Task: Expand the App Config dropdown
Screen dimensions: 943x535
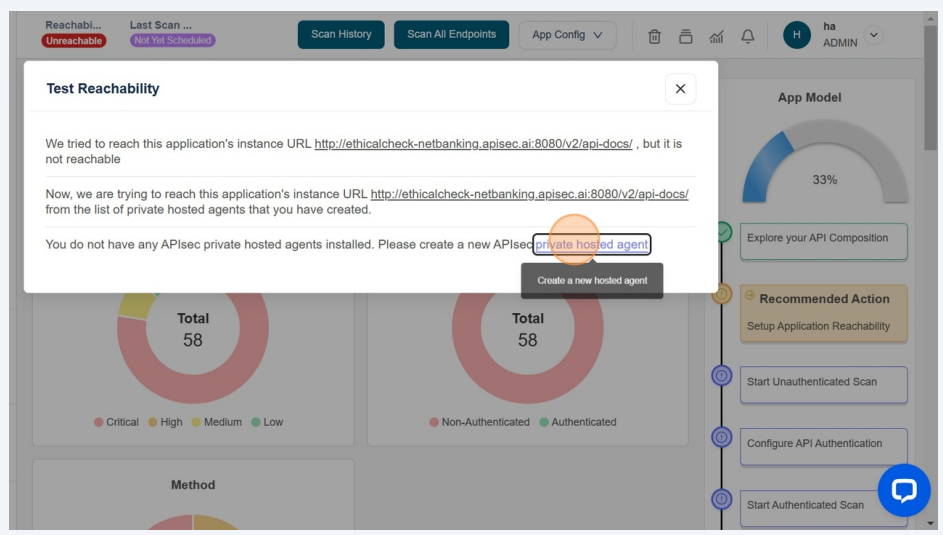Action: [x=567, y=35]
